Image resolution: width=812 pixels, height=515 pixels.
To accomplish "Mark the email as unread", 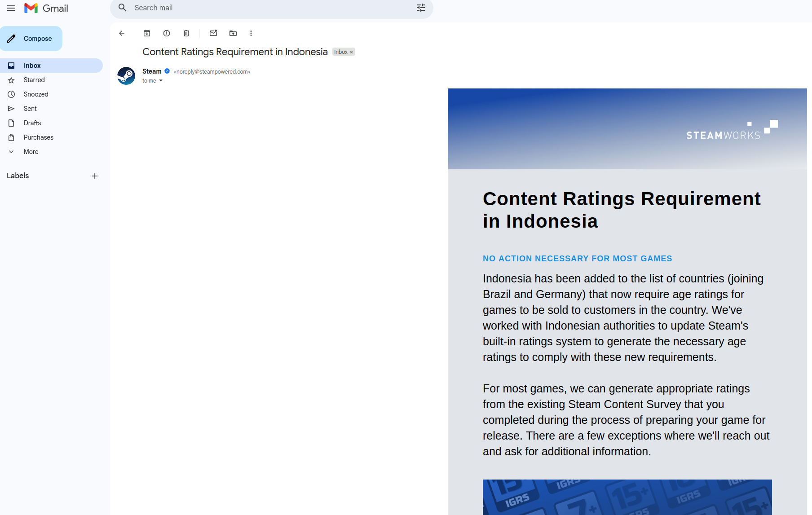I will click(x=213, y=33).
